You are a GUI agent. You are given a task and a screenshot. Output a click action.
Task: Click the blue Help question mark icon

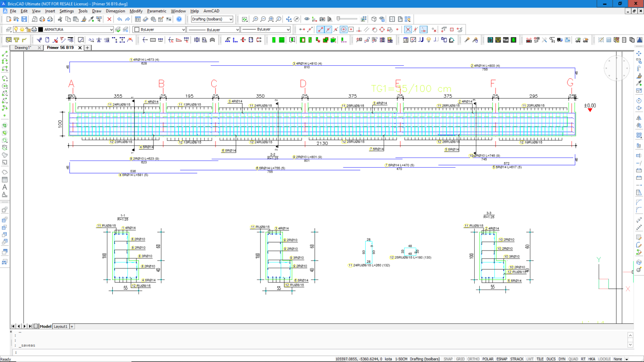click(179, 19)
